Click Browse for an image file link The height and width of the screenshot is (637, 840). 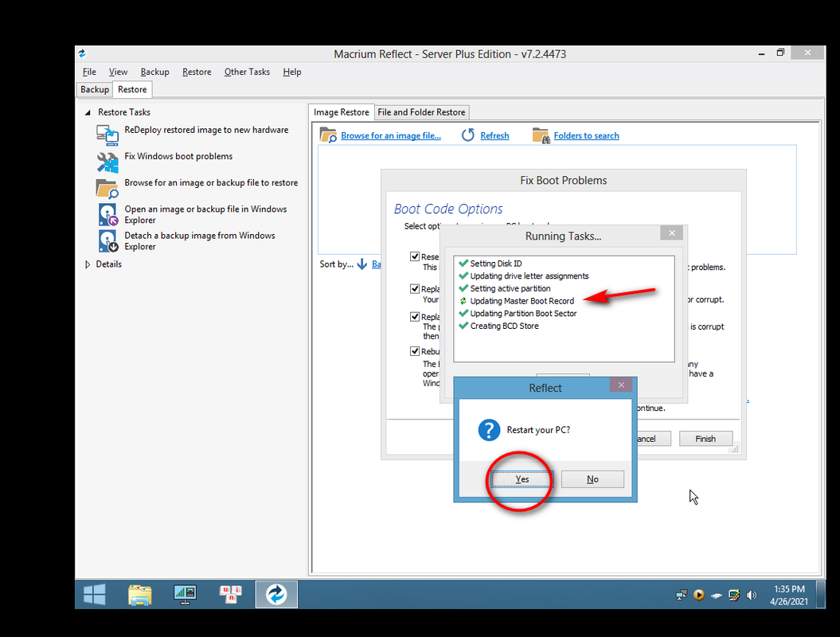click(390, 135)
